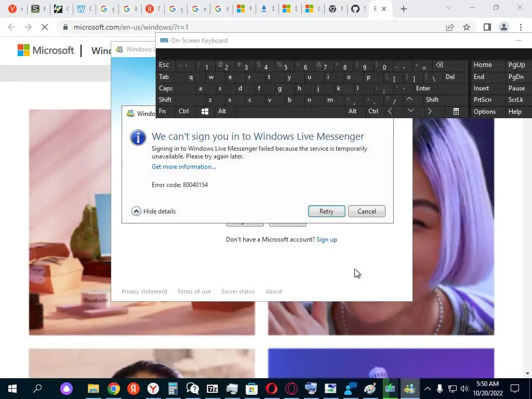Open the tab search dropdown chevron
Screen dimensions: 532x399
pyautogui.click(x=448, y=8)
